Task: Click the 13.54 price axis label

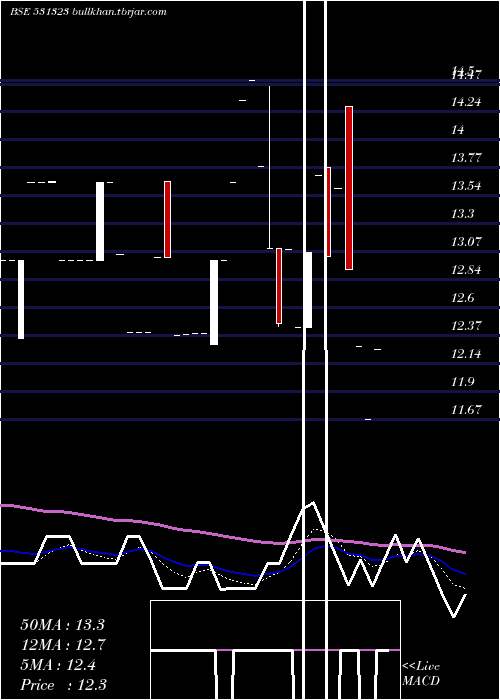Action: (x=466, y=186)
